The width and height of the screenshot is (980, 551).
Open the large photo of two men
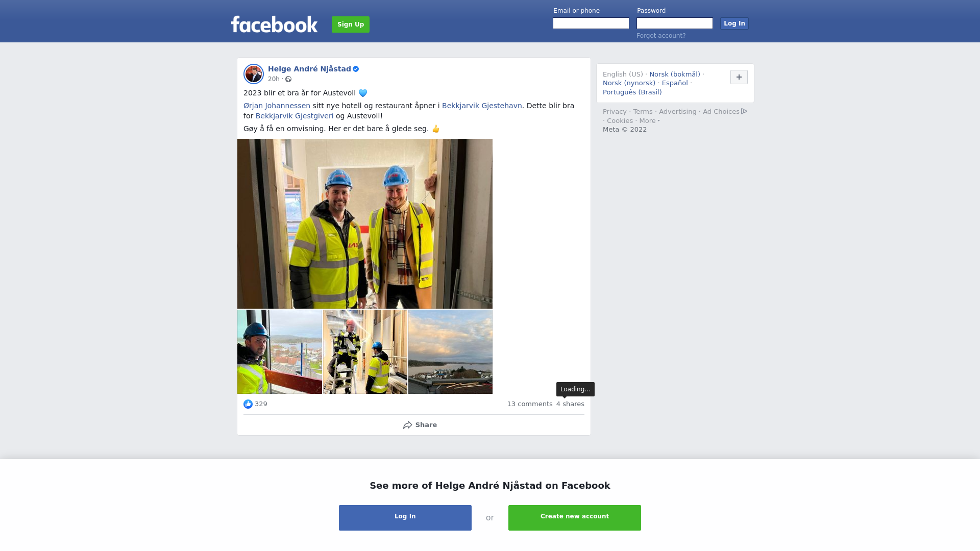(x=365, y=223)
